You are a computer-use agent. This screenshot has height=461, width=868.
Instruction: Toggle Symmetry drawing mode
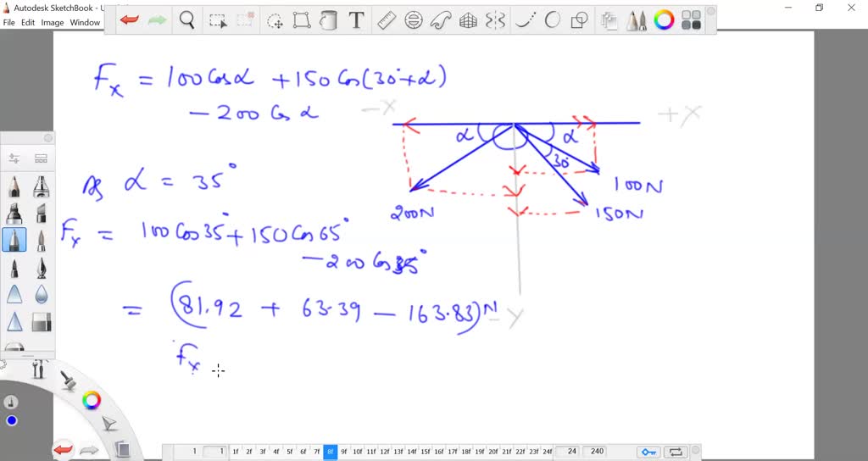pos(495,20)
